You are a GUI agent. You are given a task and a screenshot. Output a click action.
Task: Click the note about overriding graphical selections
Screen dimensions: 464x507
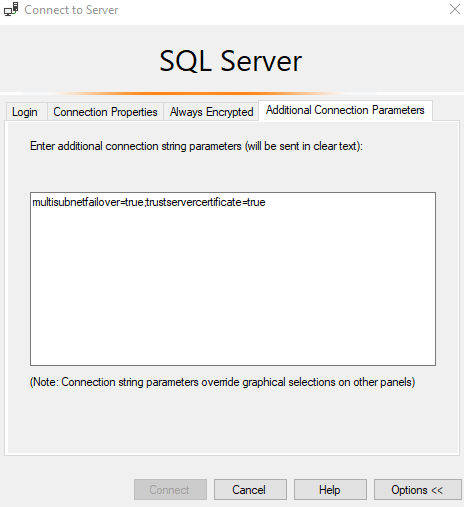click(x=222, y=382)
